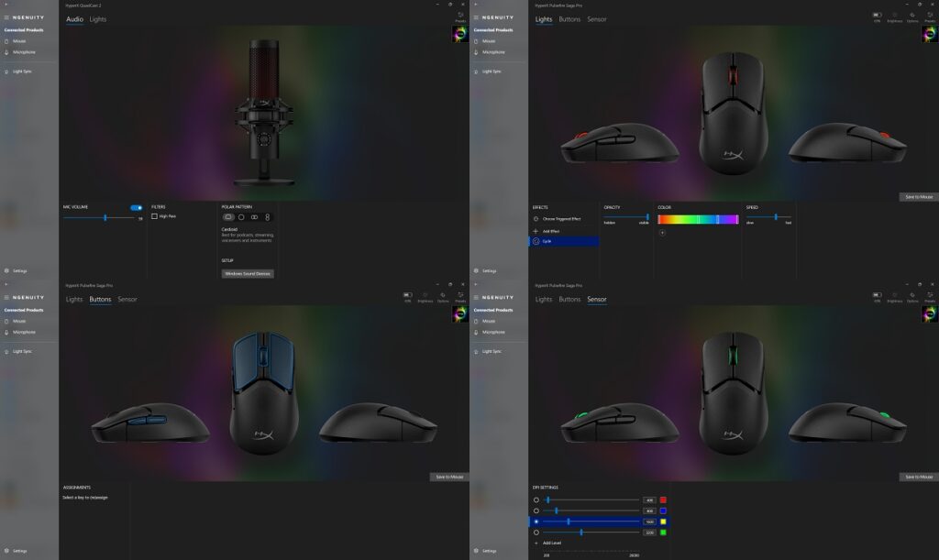
Task: Open Presets icon in QuadCast Audio window
Action: pos(460,16)
